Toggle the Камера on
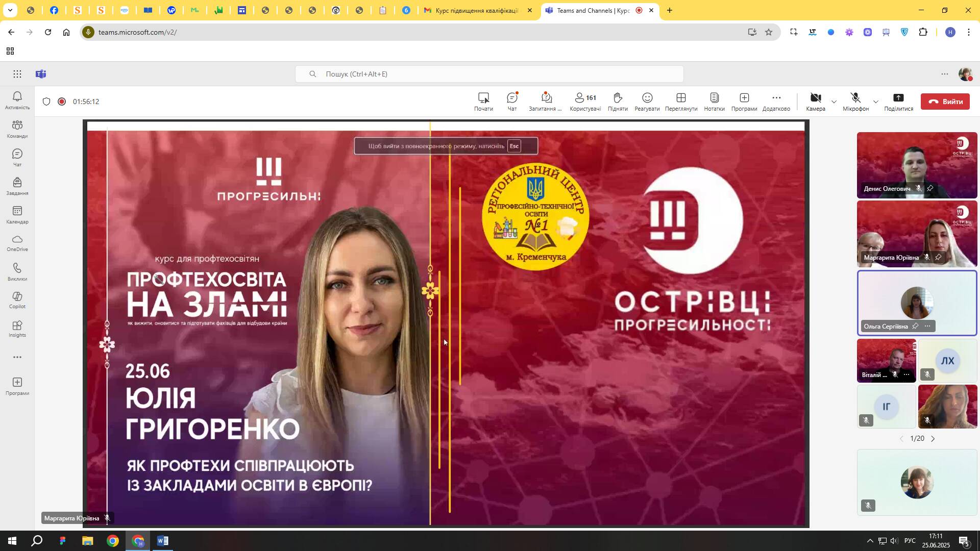 pyautogui.click(x=816, y=102)
